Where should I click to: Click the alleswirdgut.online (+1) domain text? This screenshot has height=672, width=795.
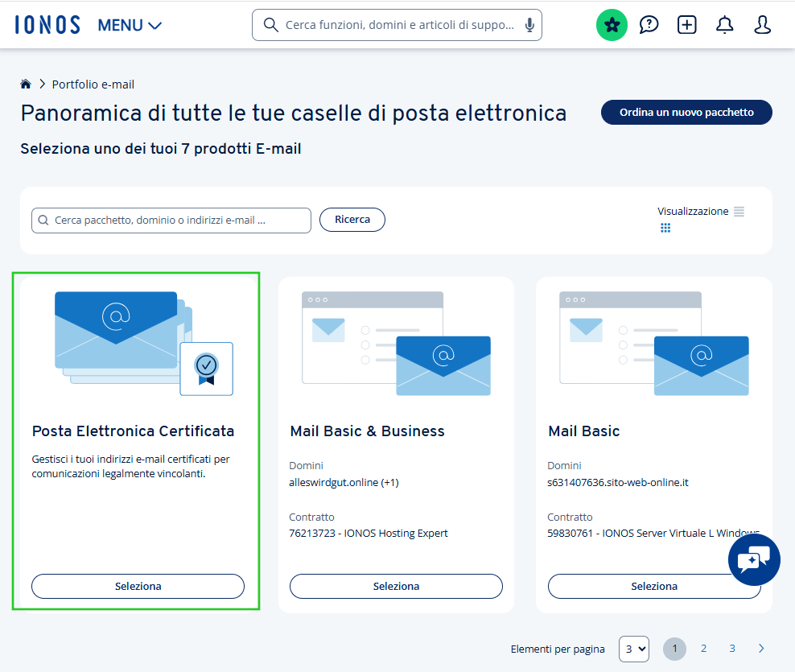[x=344, y=482]
